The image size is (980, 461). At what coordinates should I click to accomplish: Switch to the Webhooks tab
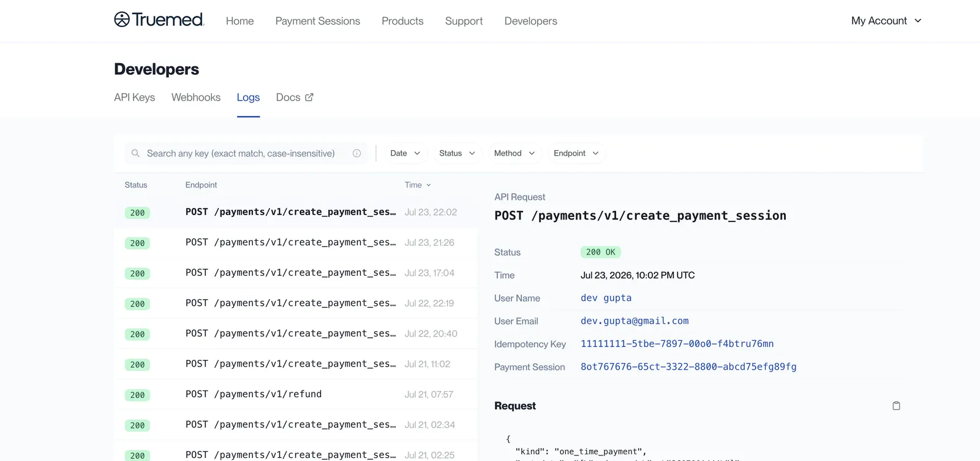[x=195, y=97]
